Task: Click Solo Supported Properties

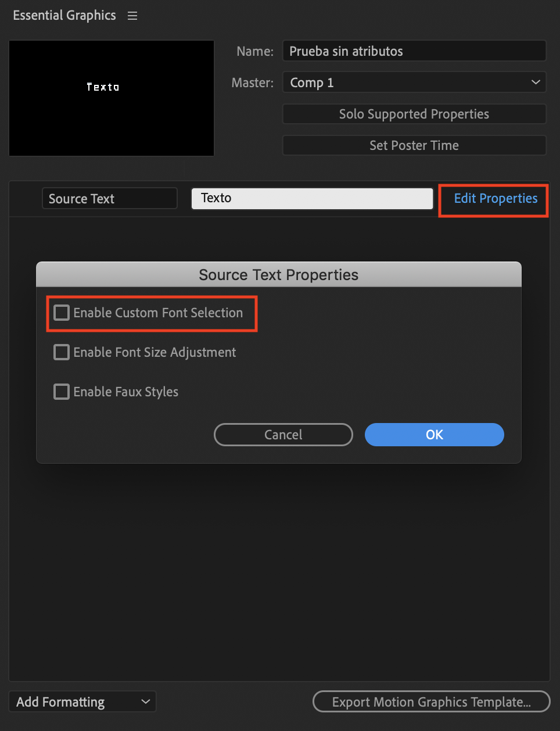Action: pos(414,114)
